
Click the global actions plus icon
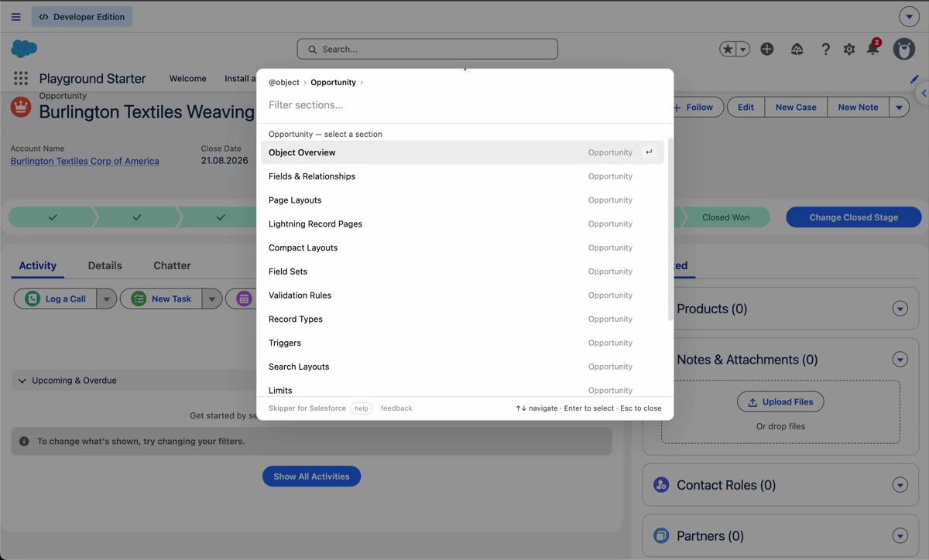click(x=767, y=49)
